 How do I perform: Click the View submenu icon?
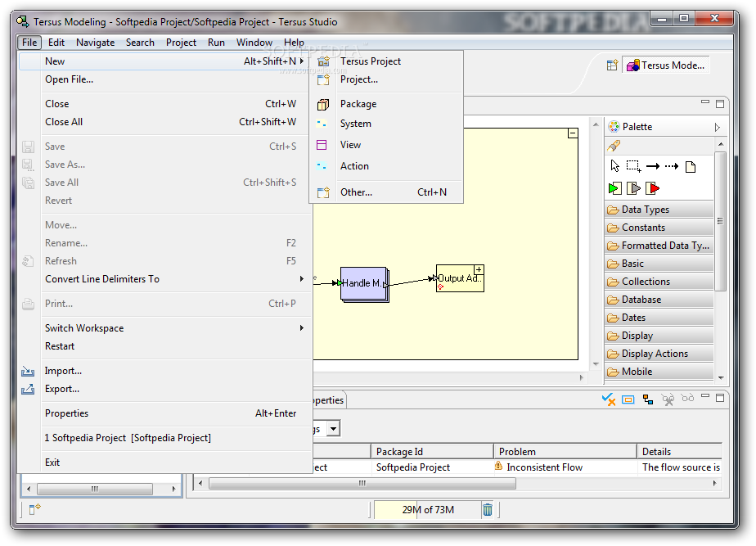click(x=322, y=145)
